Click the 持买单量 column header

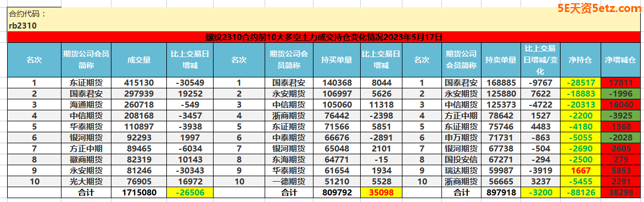click(x=337, y=60)
